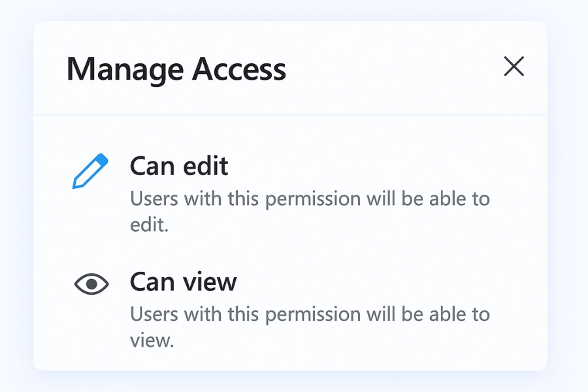Image resolution: width=588 pixels, height=392 pixels.
Task: Click the trailing "view." word in description
Action: [152, 341]
